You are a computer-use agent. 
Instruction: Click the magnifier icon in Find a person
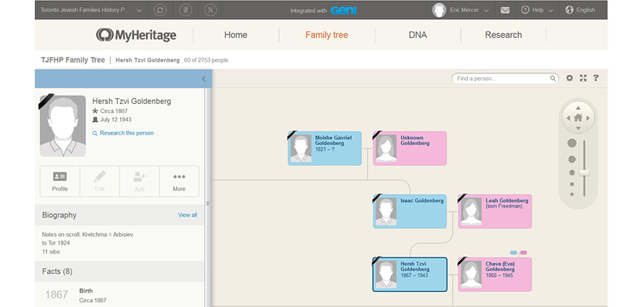(x=553, y=79)
